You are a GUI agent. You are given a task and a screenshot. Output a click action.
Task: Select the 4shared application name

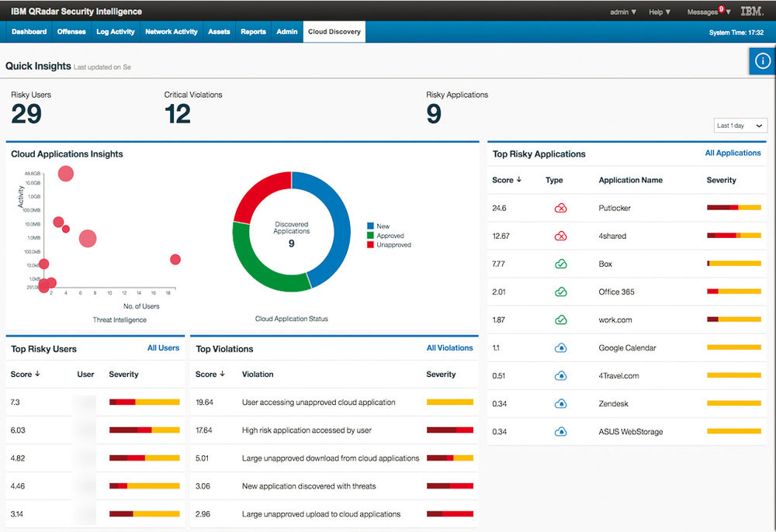pos(612,237)
